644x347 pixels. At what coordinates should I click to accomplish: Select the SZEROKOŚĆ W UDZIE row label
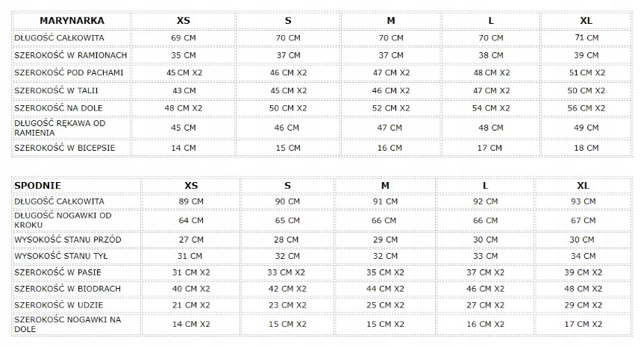[59, 305]
